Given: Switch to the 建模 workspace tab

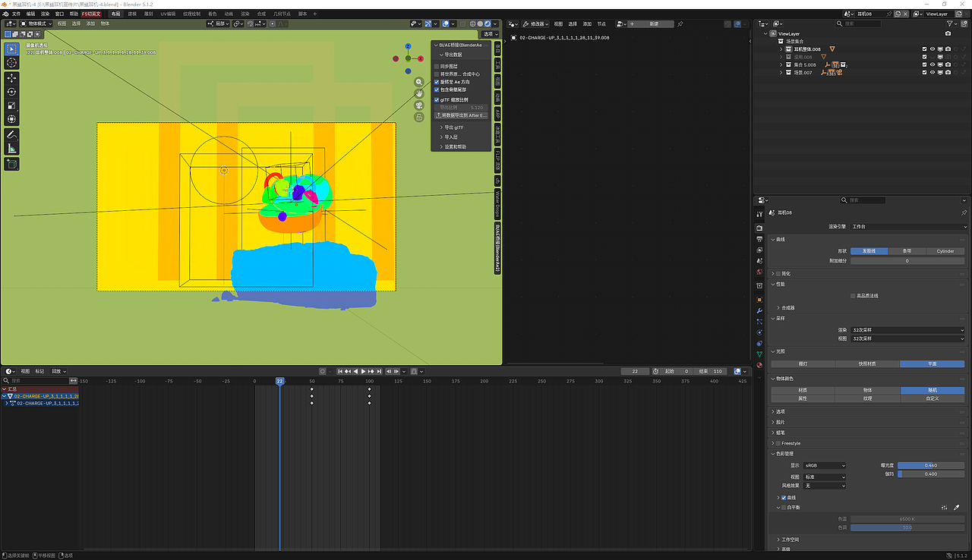Looking at the screenshot, I should point(132,14).
